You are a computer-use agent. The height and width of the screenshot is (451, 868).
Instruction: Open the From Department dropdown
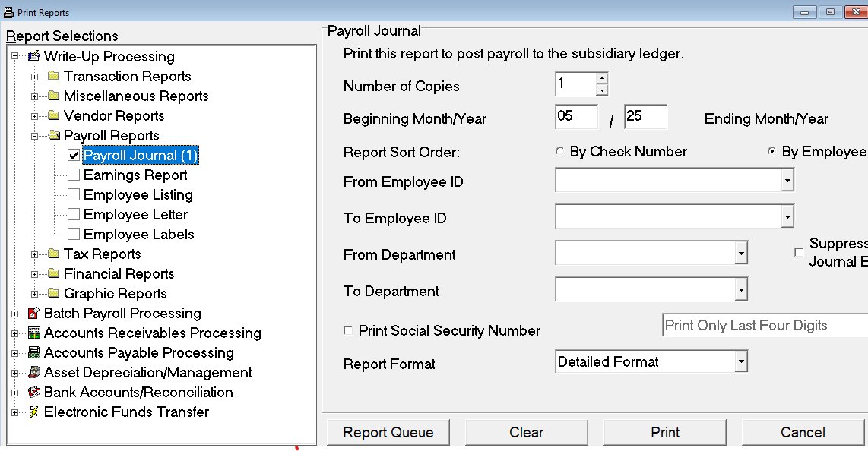click(x=740, y=252)
